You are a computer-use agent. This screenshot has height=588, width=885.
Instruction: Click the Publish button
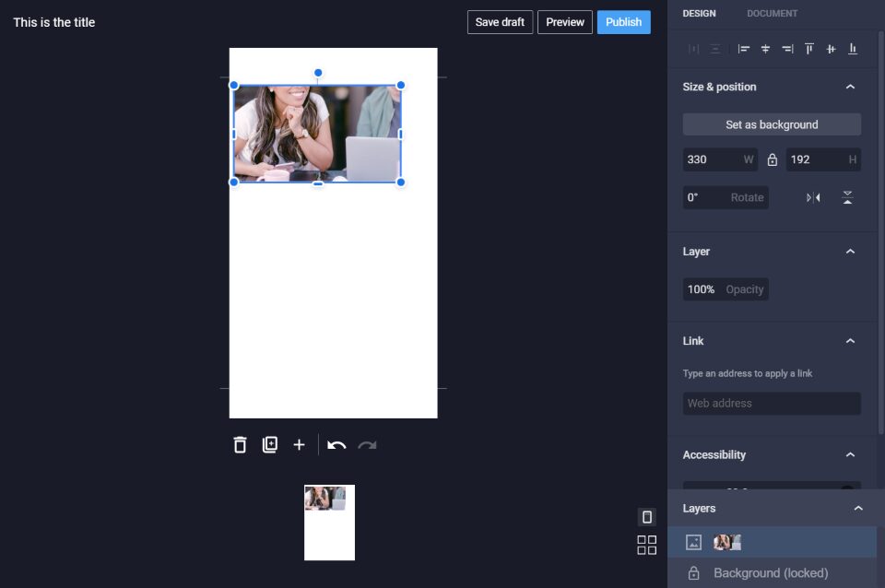pyautogui.click(x=624, y=22)
